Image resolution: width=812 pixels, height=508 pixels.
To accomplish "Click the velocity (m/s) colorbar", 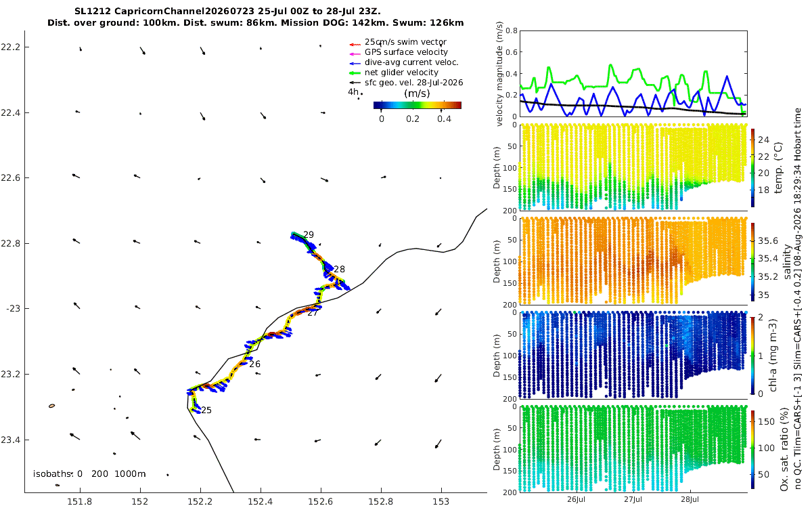I will point(418,105).
